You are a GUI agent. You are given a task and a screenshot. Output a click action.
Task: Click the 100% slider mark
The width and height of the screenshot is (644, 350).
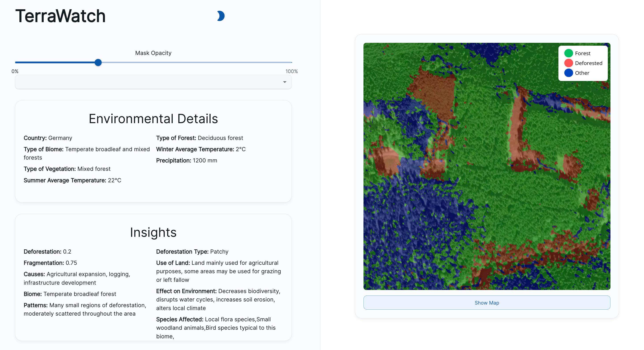pyautogui.click(x=292, y=71)
